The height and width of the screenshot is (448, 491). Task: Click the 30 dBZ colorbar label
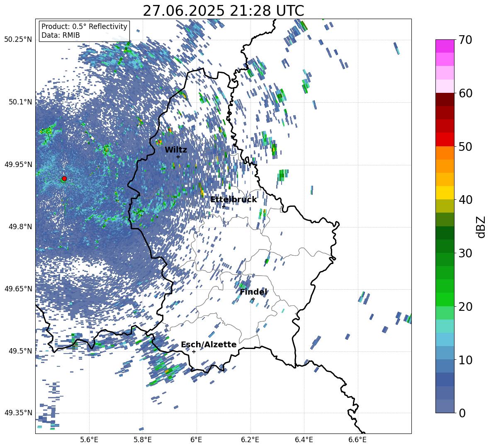click(x=465, y=253)
